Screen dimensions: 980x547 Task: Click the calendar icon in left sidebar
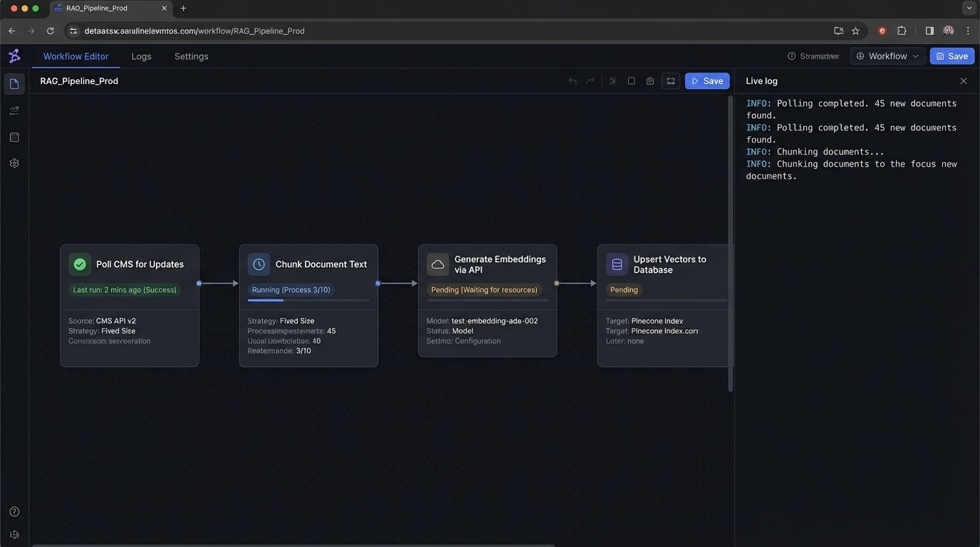[x=14, y=137]
